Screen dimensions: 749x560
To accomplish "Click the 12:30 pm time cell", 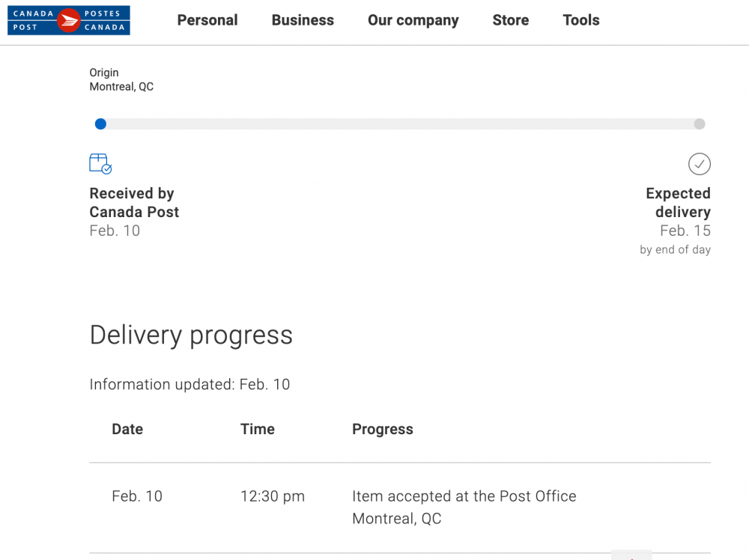I will click(x=273, y=496).
